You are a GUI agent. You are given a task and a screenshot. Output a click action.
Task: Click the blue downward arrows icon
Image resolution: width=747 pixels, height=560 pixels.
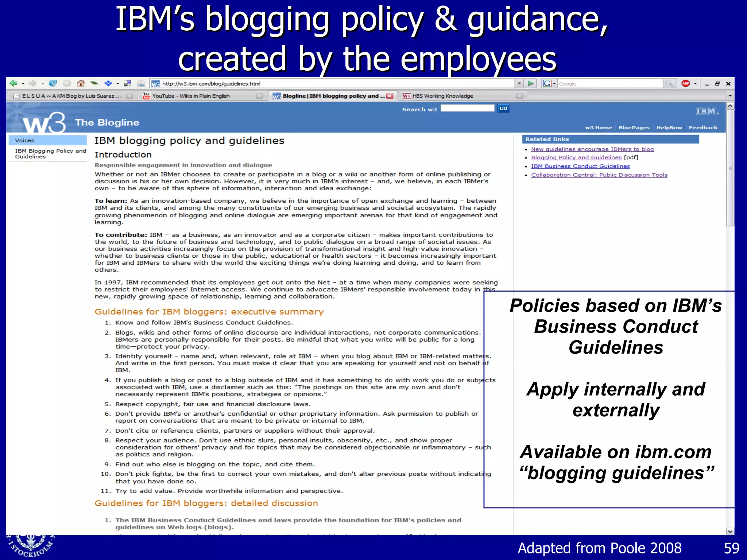tap(108, 83)
